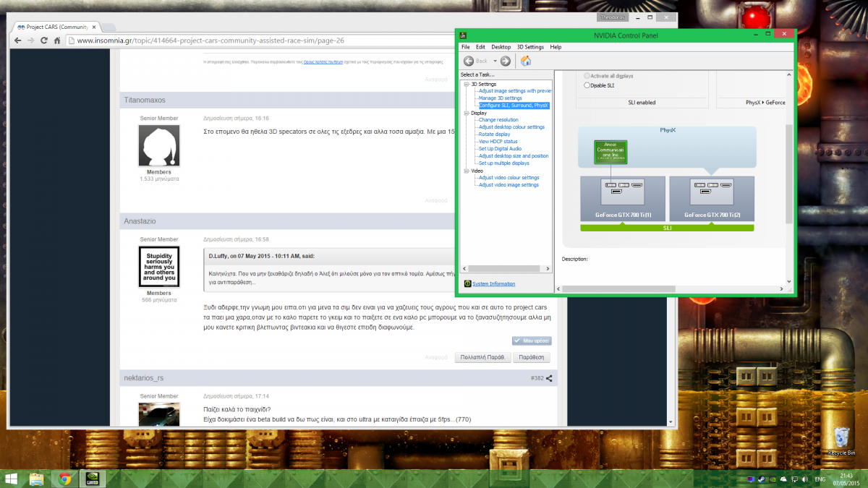Select Adjust desktop size and position
868x488 pixels.
[514, 156]
